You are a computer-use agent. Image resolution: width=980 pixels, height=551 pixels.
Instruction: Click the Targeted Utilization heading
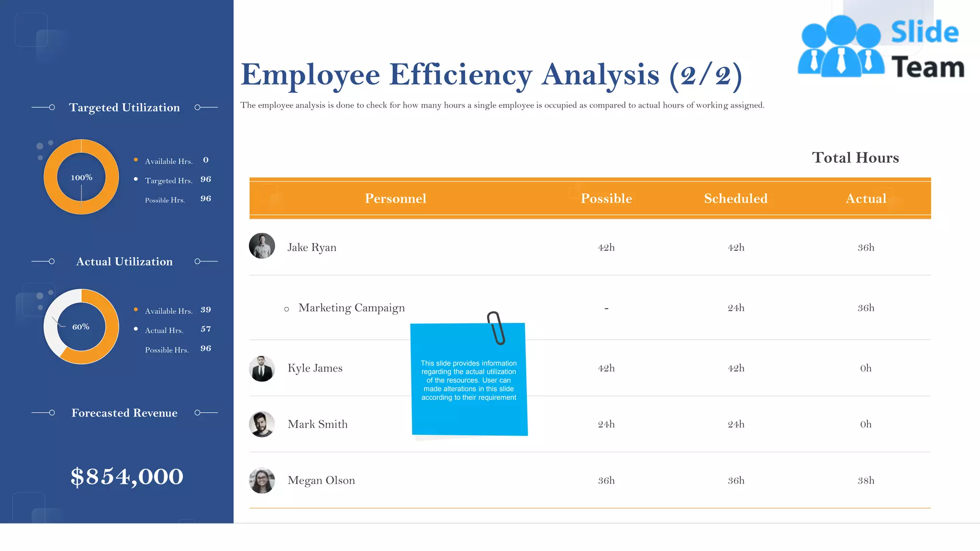click(124, 108)
